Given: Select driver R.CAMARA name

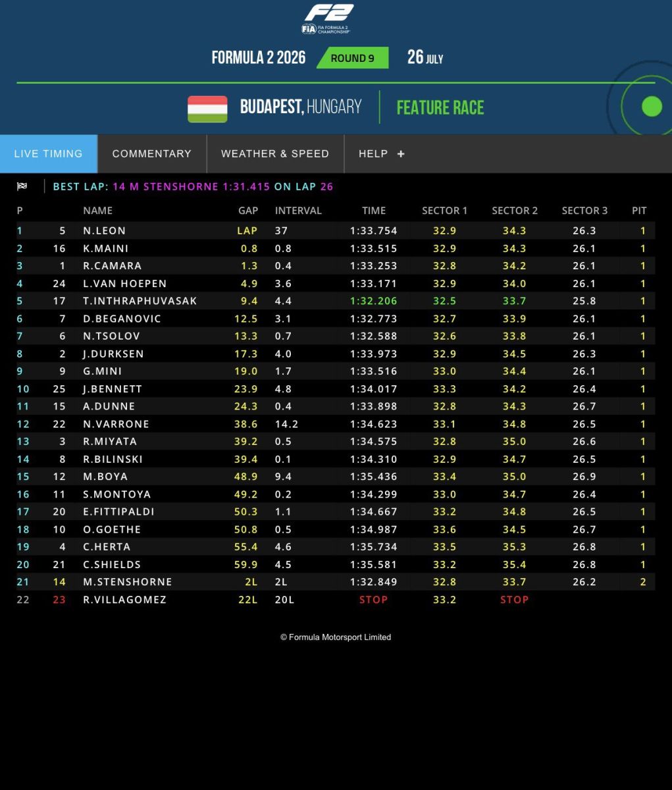Looking at the screenshot, I should pos(112,266).
